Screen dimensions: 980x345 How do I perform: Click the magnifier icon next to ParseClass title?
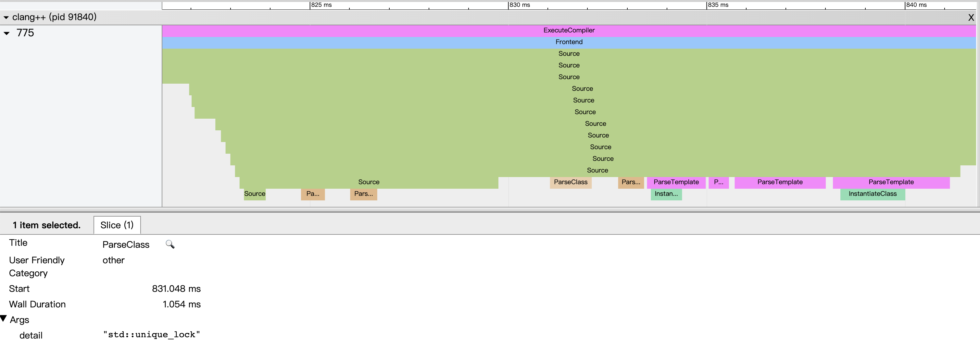coord(170,244)
